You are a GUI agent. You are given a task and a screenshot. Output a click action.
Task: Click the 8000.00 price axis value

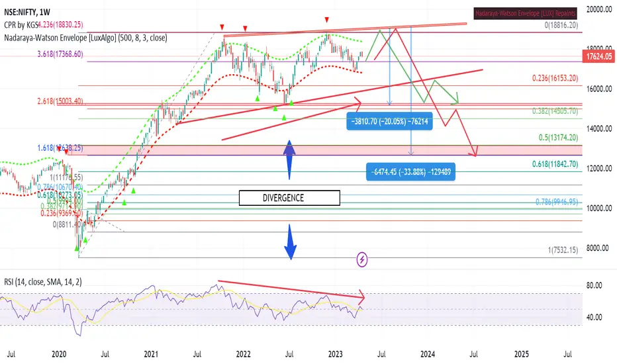pyautogui.click(x=597, y=248)
